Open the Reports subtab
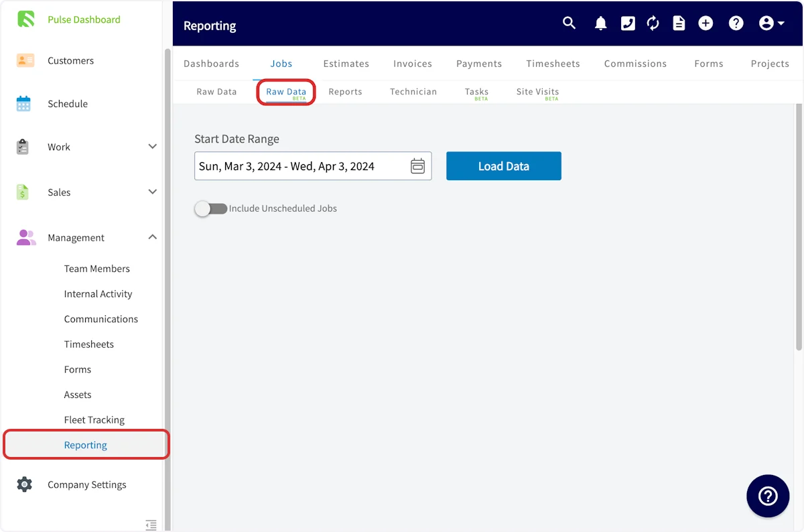804x532 pixels. pyautogui.click(x=345, y=92)
